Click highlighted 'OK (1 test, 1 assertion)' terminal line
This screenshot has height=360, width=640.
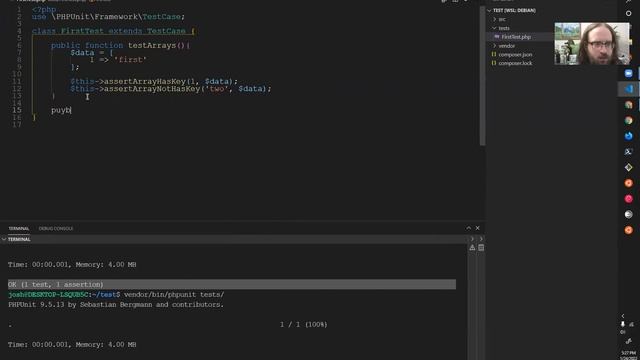tap(232, 284)
